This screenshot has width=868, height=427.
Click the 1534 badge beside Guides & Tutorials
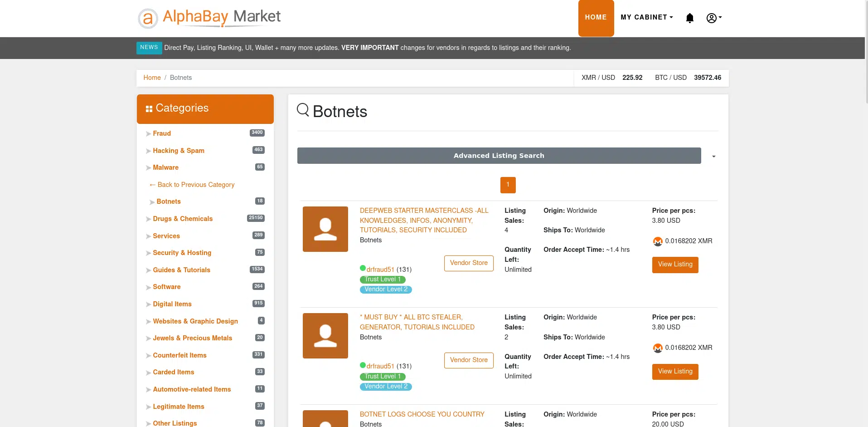coord(257,270)
